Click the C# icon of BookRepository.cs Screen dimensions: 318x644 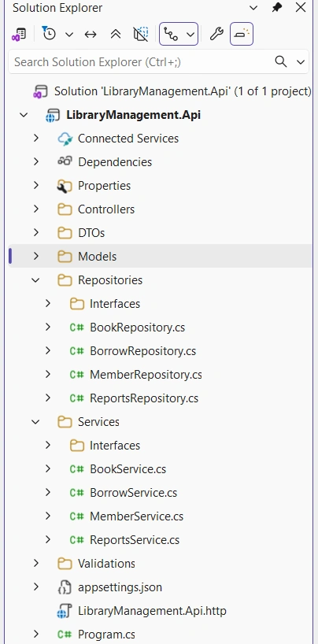pos(77,328)
